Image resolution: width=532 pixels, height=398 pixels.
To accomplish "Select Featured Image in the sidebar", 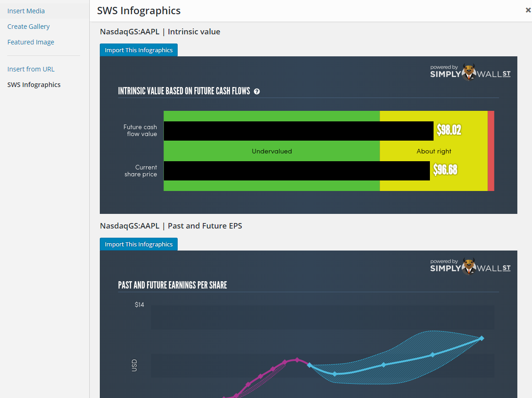I will pyautogui.click(x=31, y=42).
